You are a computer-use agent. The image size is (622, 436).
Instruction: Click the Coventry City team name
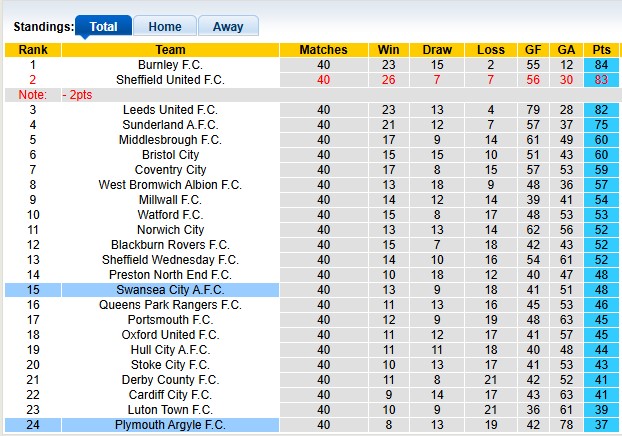[x=170, y=170]
